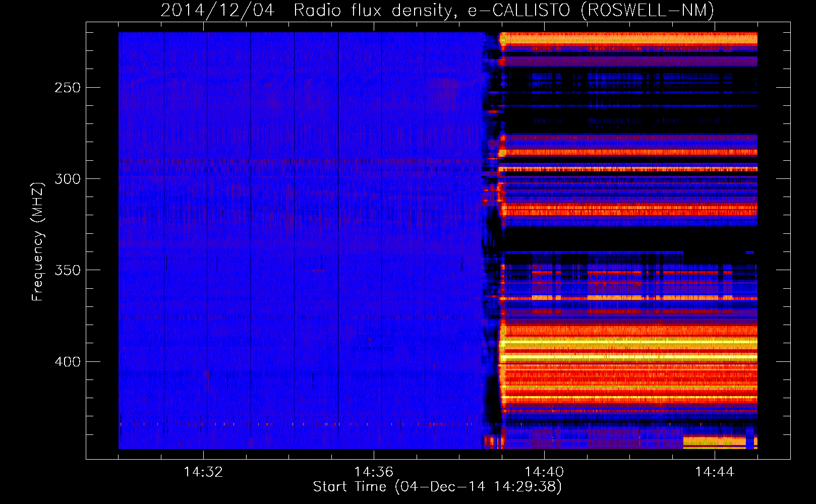Click the bright yellow emission band near 400 MHz
This screenshot has width=816, height=504.
(x=628, y=357)
